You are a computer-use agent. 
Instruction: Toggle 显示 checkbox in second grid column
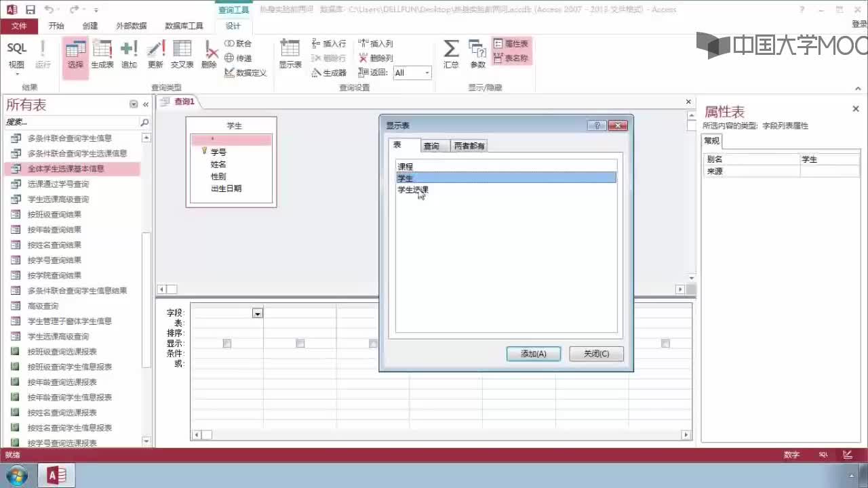(x=300, y=344)
